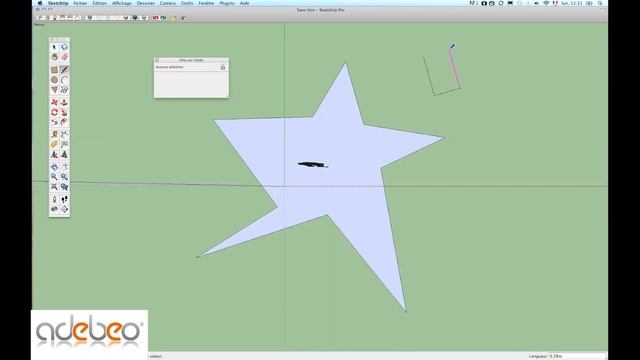Click the red undo icon in top toolbar
The image size is (640, 360).
click(156, 18)
